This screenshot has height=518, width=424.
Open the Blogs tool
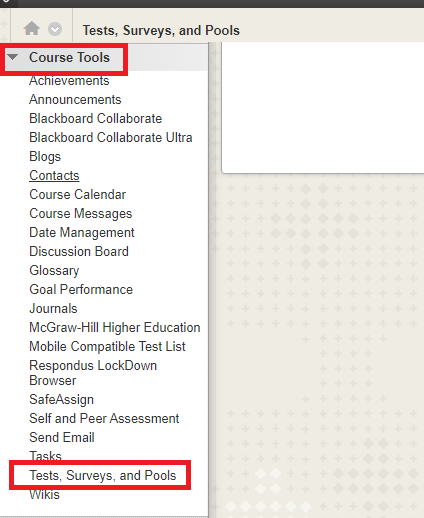(45, 157)
